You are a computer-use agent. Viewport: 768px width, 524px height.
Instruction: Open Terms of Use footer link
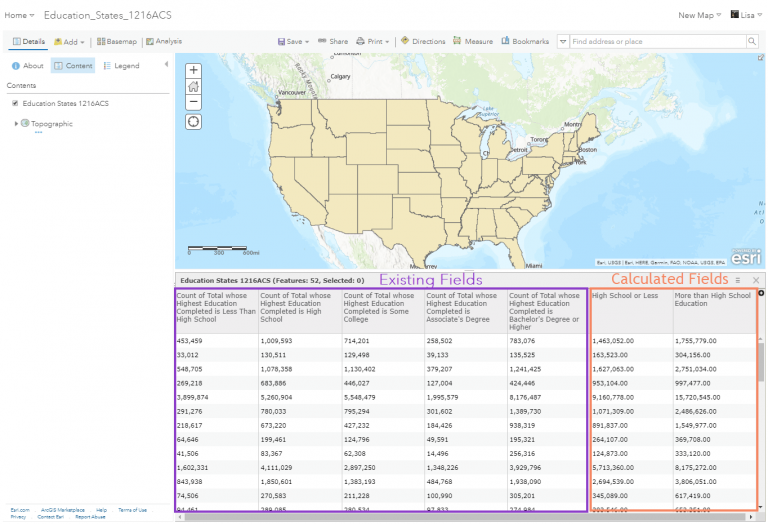click(132, 510)
